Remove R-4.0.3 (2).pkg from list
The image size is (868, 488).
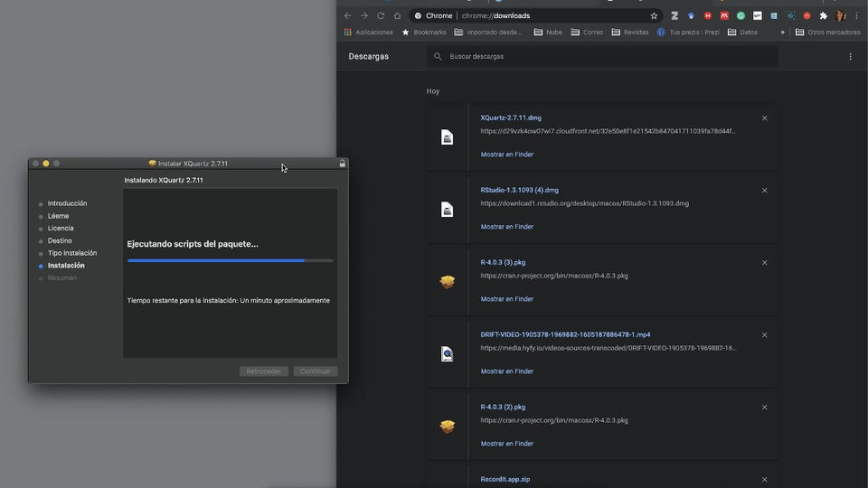pyautogui.click(x=765, y=408)
